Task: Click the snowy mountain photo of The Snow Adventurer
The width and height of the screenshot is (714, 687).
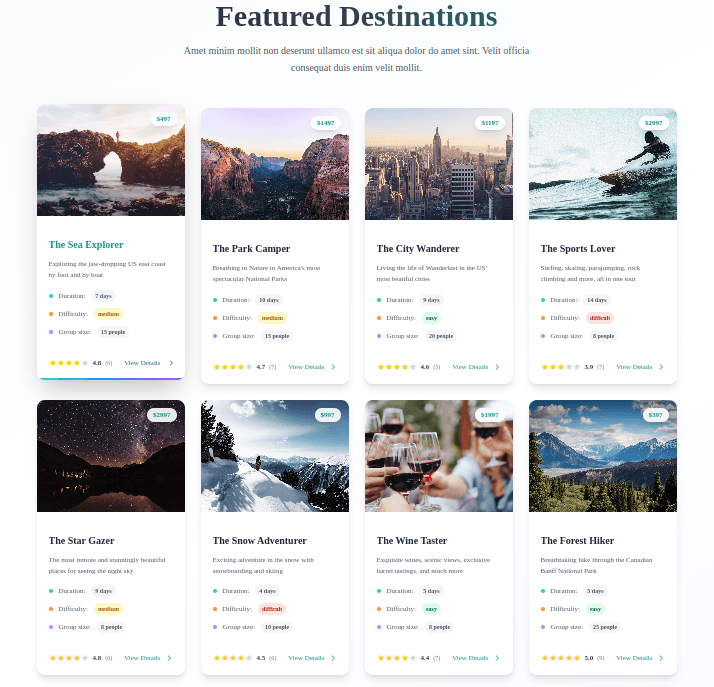Action: tap(275, 456)
